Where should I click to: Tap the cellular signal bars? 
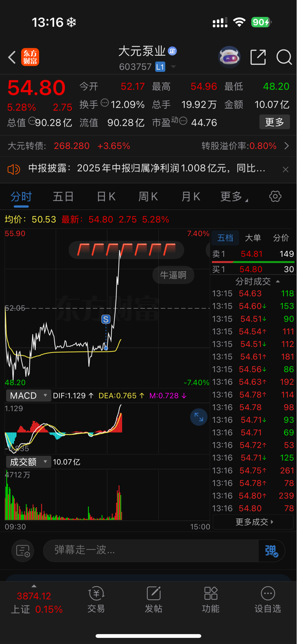220,23
